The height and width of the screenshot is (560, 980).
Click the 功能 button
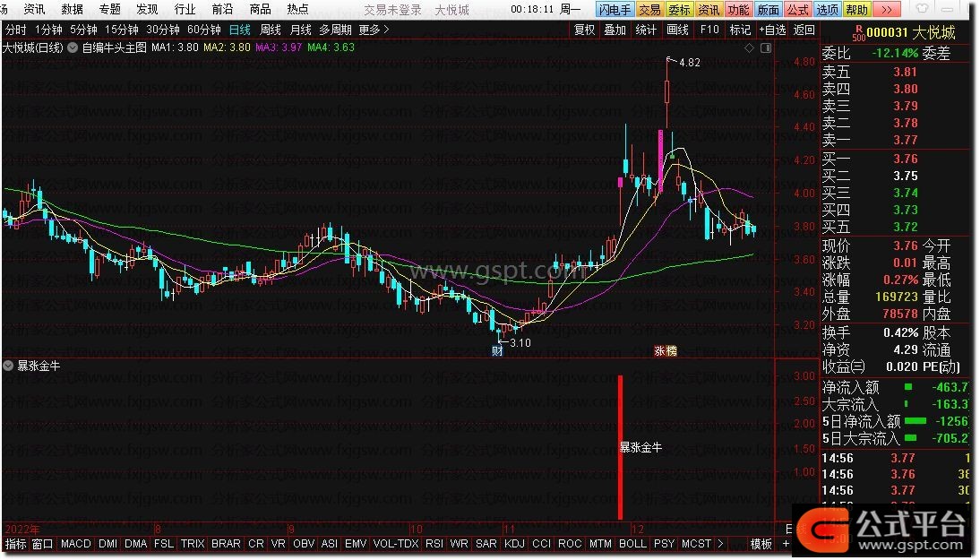click(738, 9)
